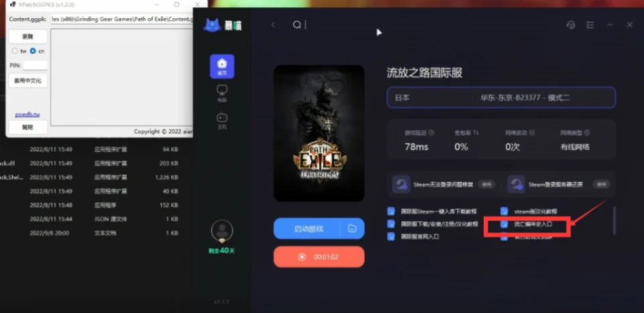Click document icon for steam版汉化教程
The image size is (644, 313).
(x=504, y=212)
